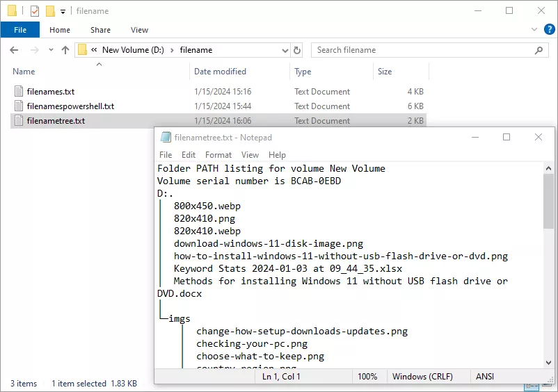Screen dimensions: 558x392
Task: Open Notepad's File menu
Action: tap(166, 155)
